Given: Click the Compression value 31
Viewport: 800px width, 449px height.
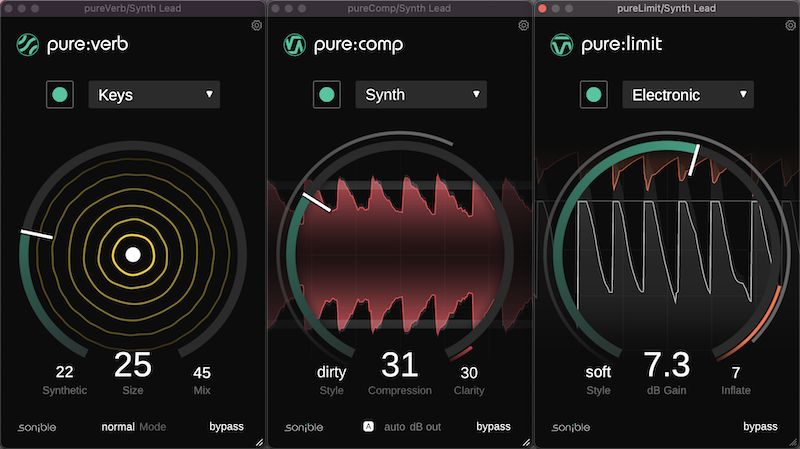Looking at the screenshot, I should [399, 365].
